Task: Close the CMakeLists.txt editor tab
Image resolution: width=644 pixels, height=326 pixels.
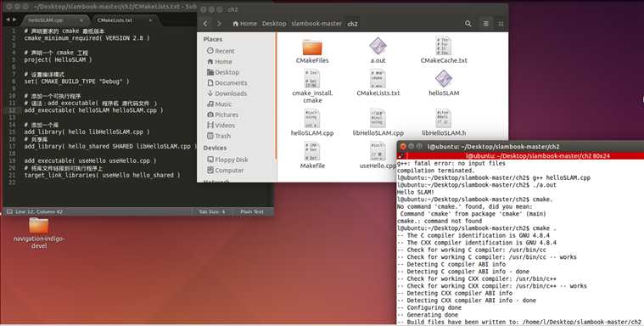Action: [x=150, y=20]
